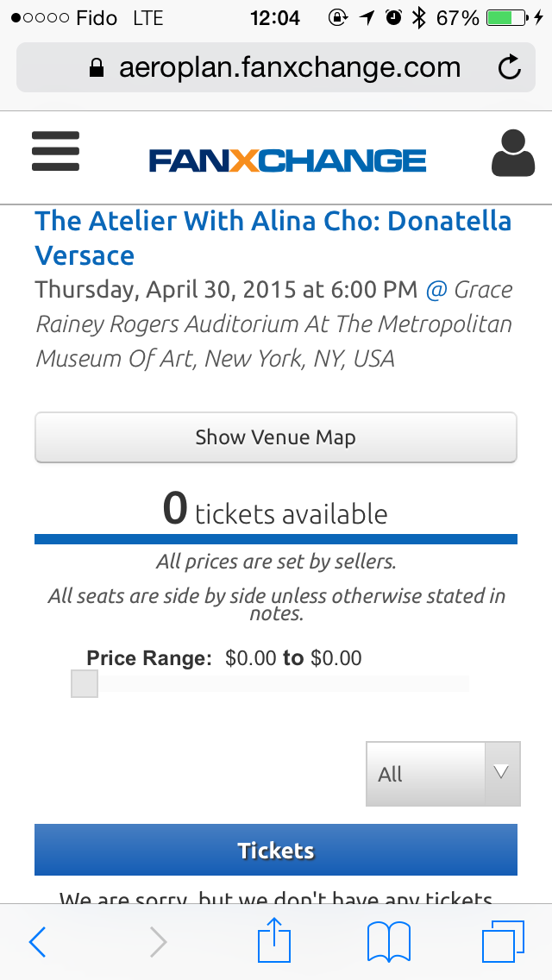Click the Show Venue Map button

coord(276,437)
